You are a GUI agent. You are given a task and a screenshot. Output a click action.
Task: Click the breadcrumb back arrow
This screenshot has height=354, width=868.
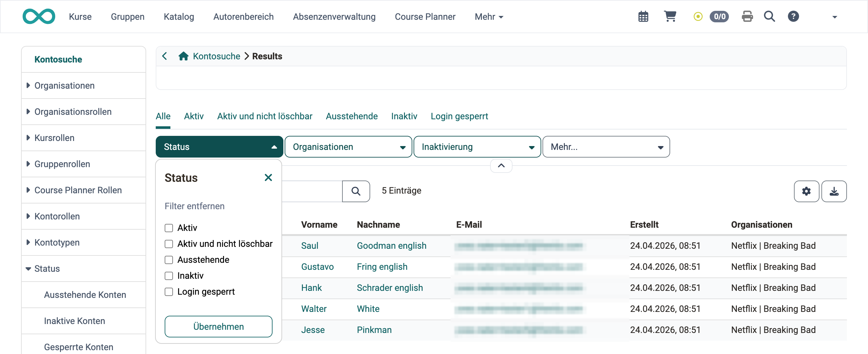164,56
